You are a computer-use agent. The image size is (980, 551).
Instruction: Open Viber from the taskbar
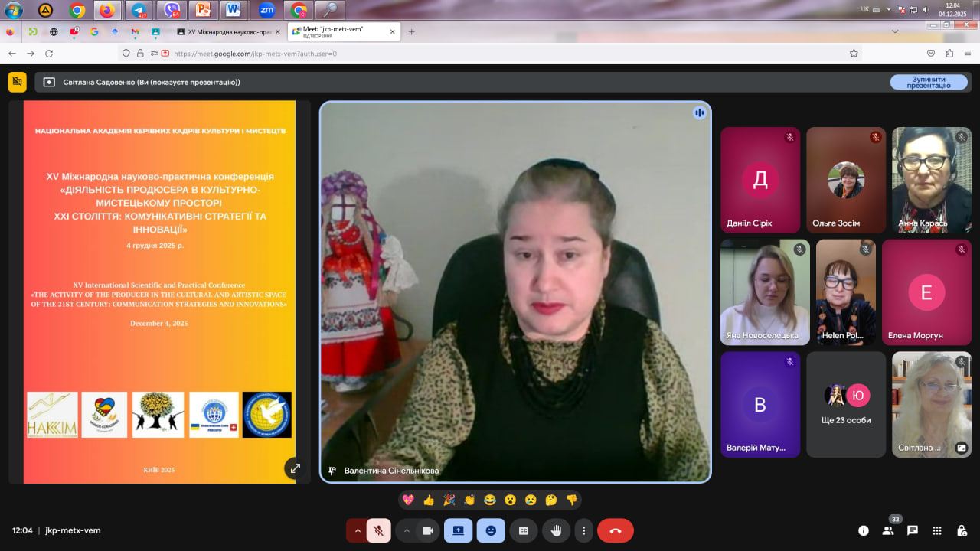click(x=172, y=11)
